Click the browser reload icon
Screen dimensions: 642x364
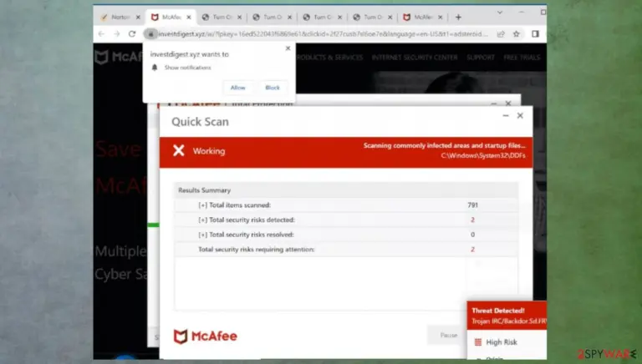click(x=132, y=34)
